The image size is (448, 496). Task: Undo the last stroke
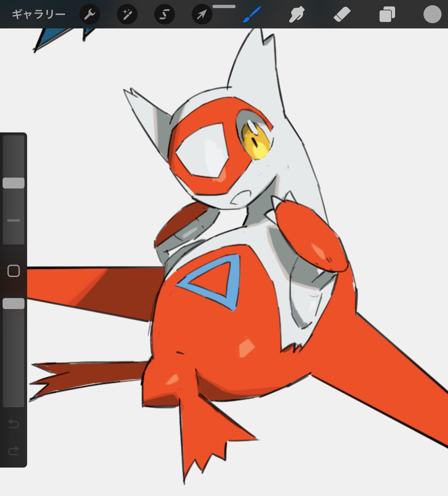(14, 424)
